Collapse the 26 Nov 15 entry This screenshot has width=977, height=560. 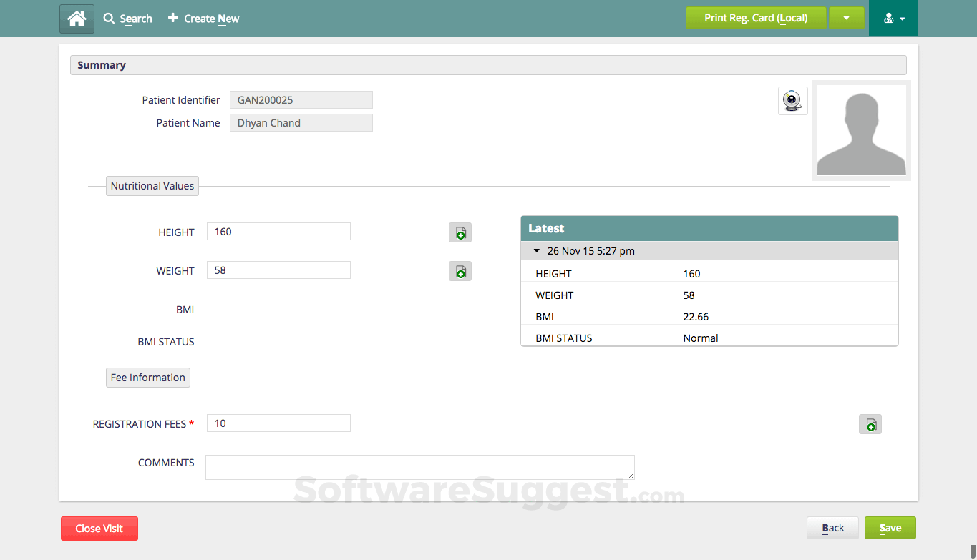pos(537,251)
